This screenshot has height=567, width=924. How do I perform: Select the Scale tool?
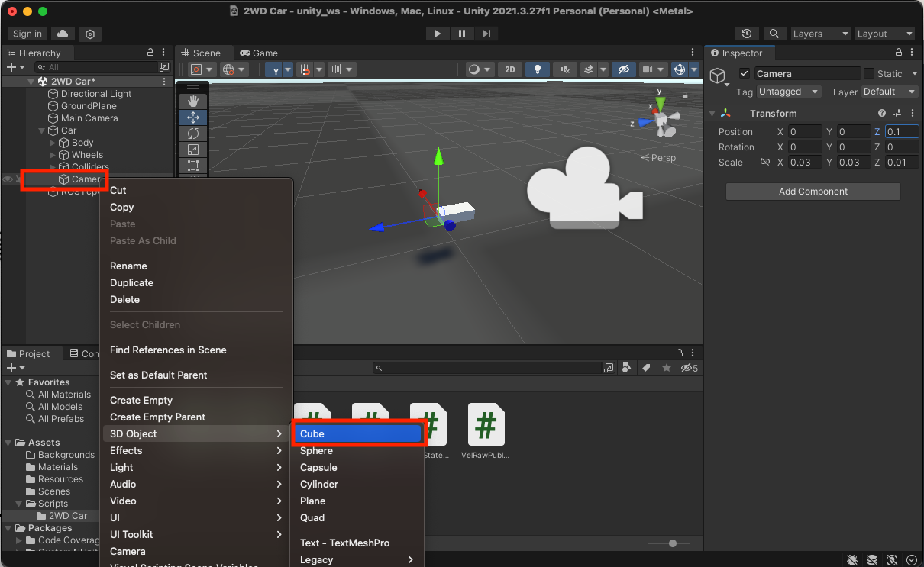coord(192,150)
